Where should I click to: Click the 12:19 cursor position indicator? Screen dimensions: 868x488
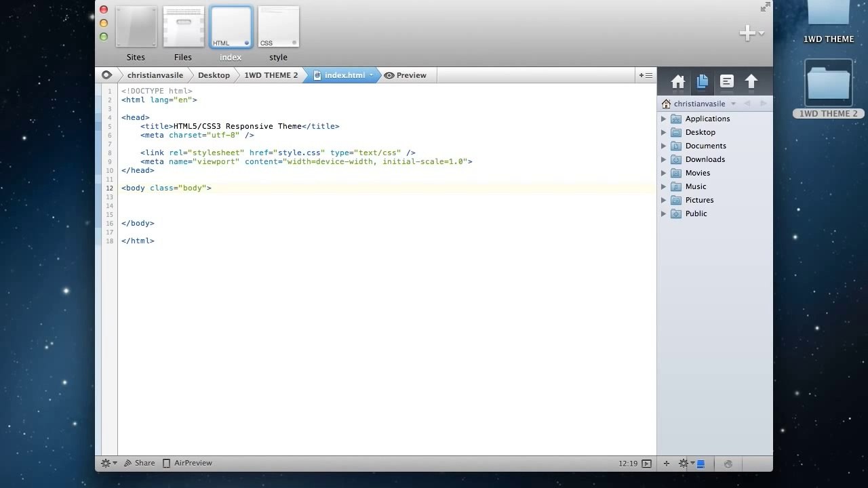(x=628, y=464)
